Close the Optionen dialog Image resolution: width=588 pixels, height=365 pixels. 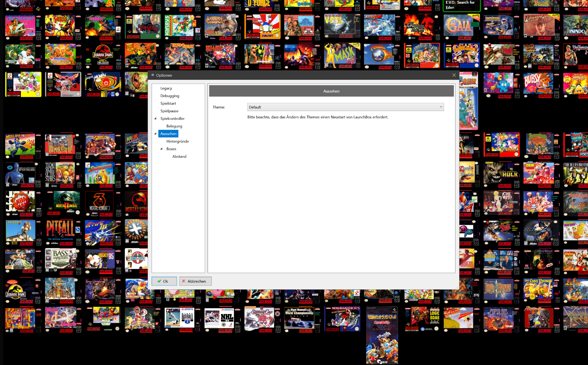pos(454,75)
